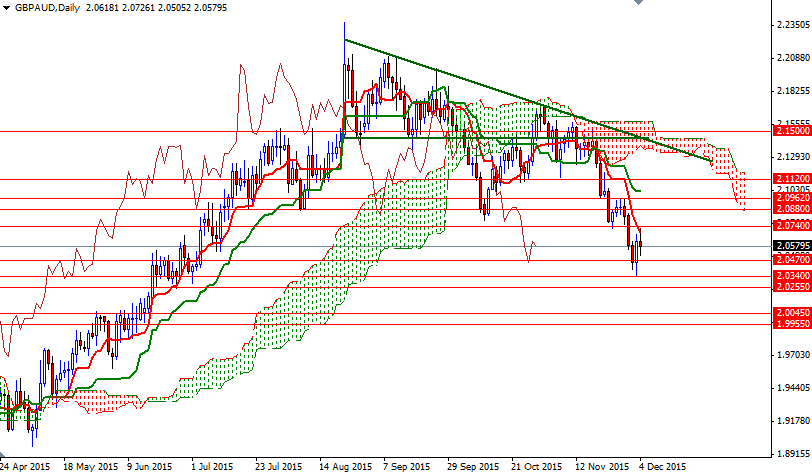
Task: Click the 12 Nov 2015 date label
Action: [602, 467]
